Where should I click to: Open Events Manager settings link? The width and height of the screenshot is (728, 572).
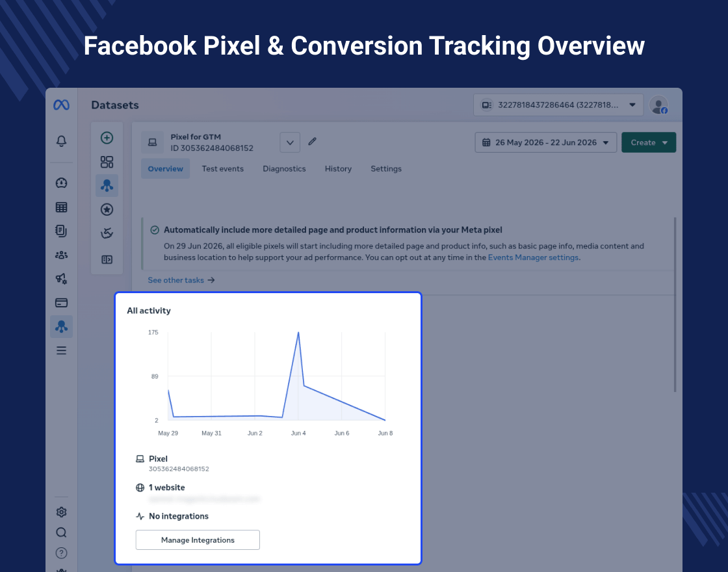click(533, 257)
